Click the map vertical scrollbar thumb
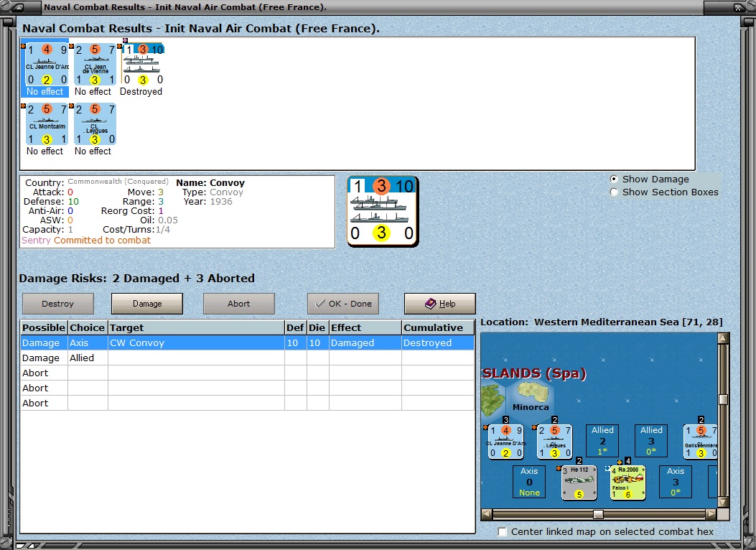This screenshot has width=756, height=550. [x=723, y=399]
